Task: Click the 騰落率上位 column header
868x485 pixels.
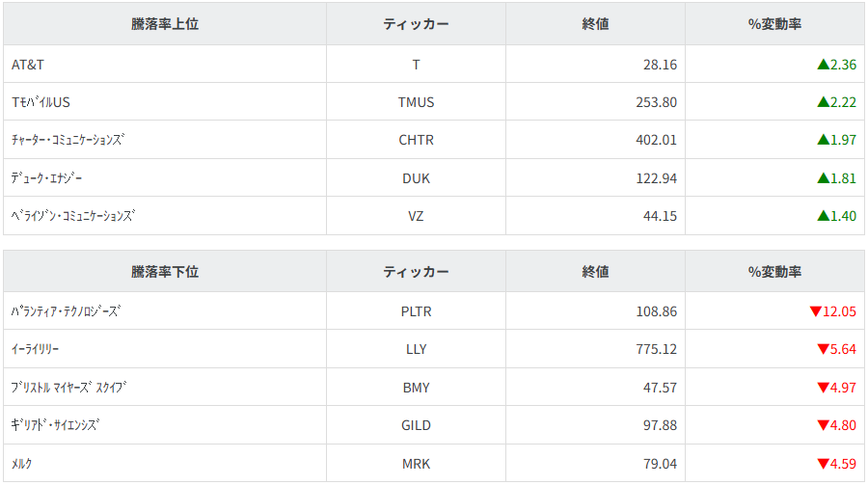Action: click(165, 24)
